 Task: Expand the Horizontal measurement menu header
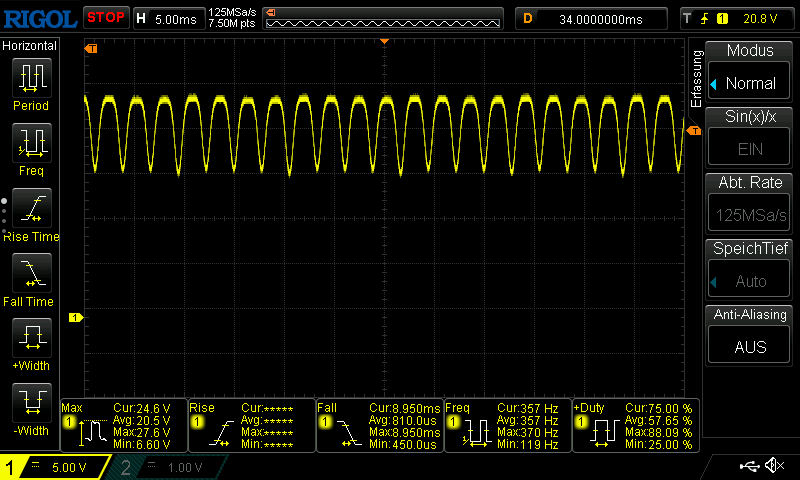click(30, 46)
